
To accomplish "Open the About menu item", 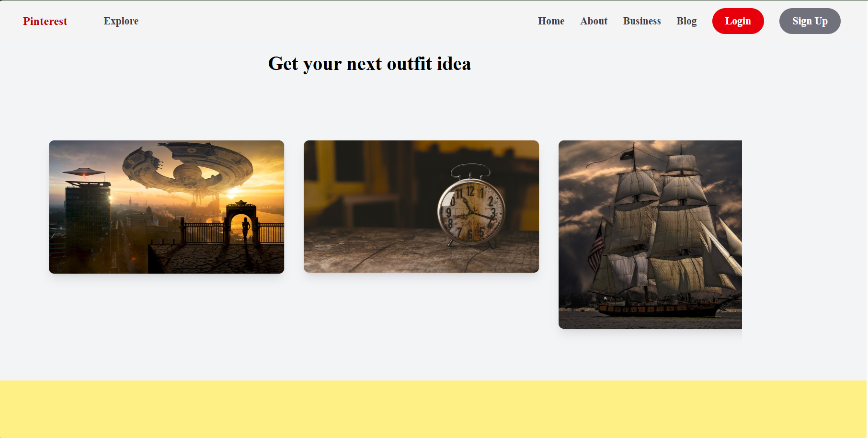I will pyautogui.click(x=594, y=21).
